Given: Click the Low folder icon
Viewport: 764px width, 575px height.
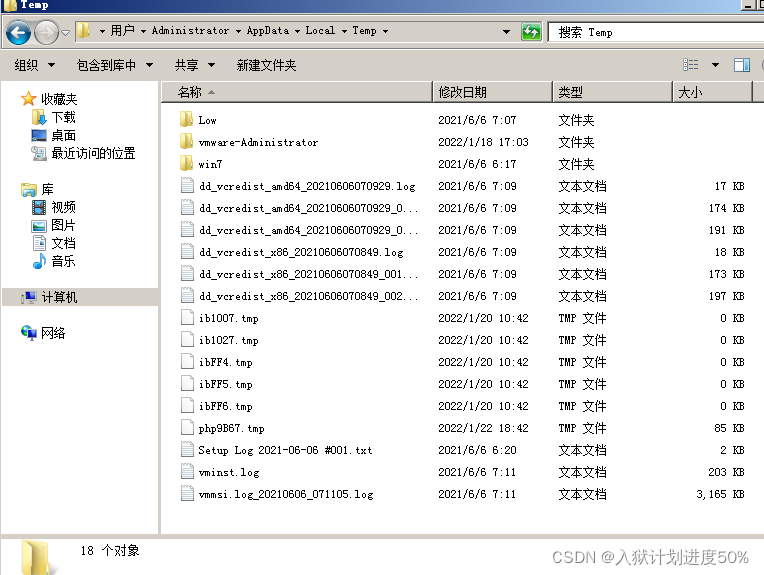Looking at the screenshot, I should (187, 119).
